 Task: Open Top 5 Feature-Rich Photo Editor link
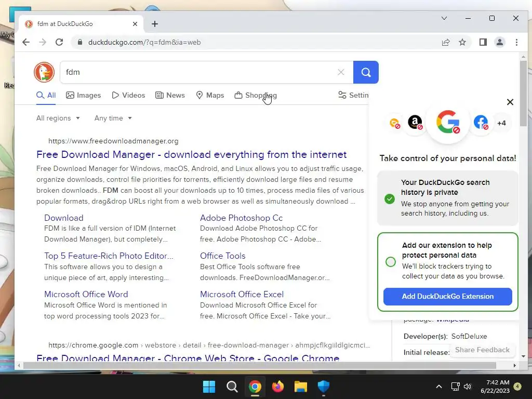[109, 256]
